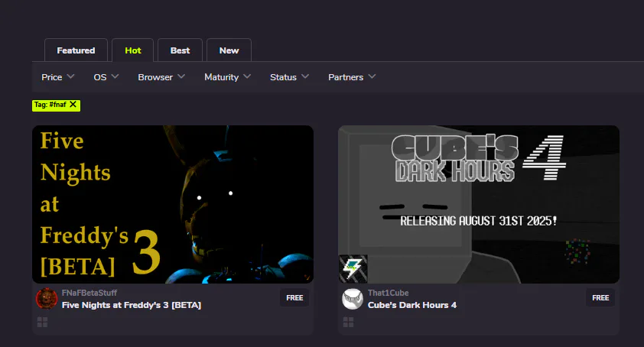Screen dimensions: 644x347
Task: Expand the Price filter dropdown
Action: 58,77
